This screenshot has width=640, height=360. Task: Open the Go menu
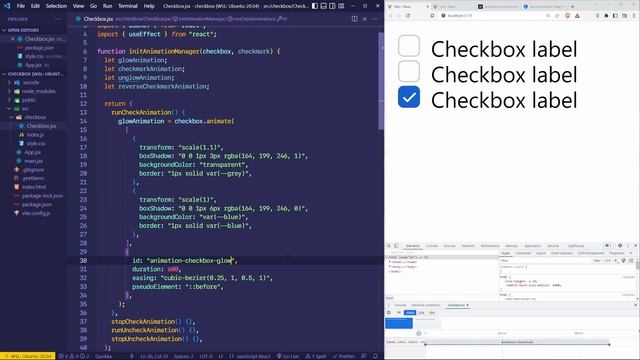click(93, 6)
